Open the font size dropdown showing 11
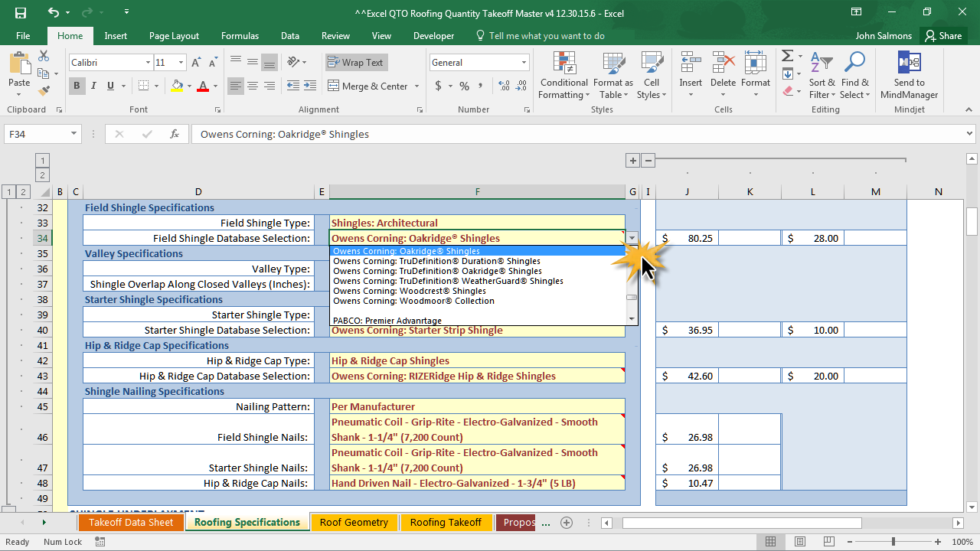Screen dimensions: 980x551 [x=181, y=63]
